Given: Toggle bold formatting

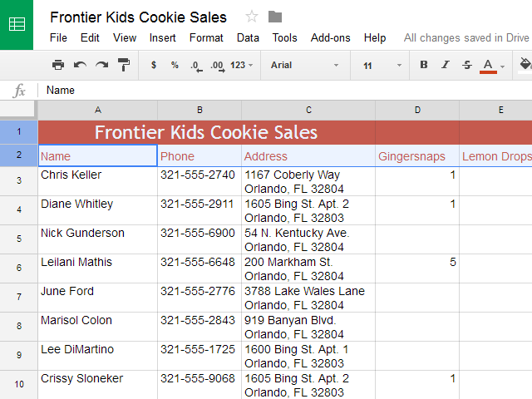Looking at the screenshot, I should (x=424, y=65).
